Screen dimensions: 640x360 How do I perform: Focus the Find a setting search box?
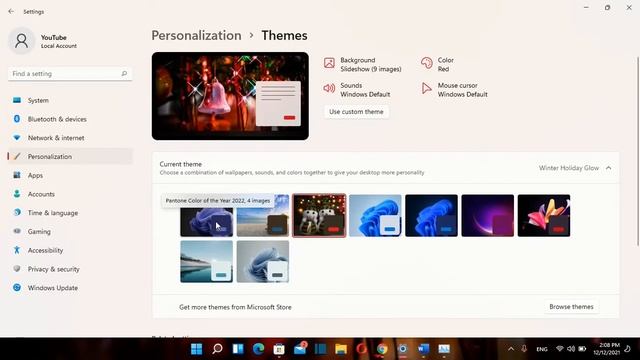tap(70, 73)
